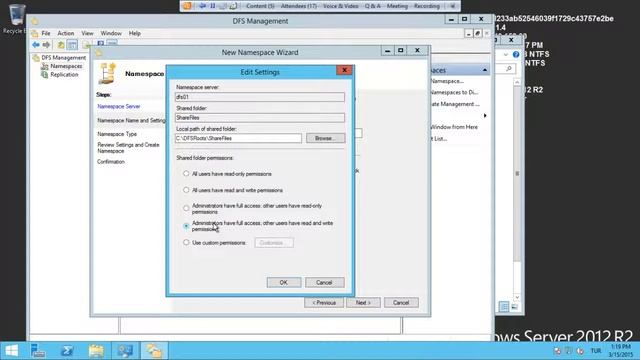The height and width of the screenshot is (360, 640).
Task: Collapse the Actions pane Namespaces header
Action: click(x=484, y=70)
